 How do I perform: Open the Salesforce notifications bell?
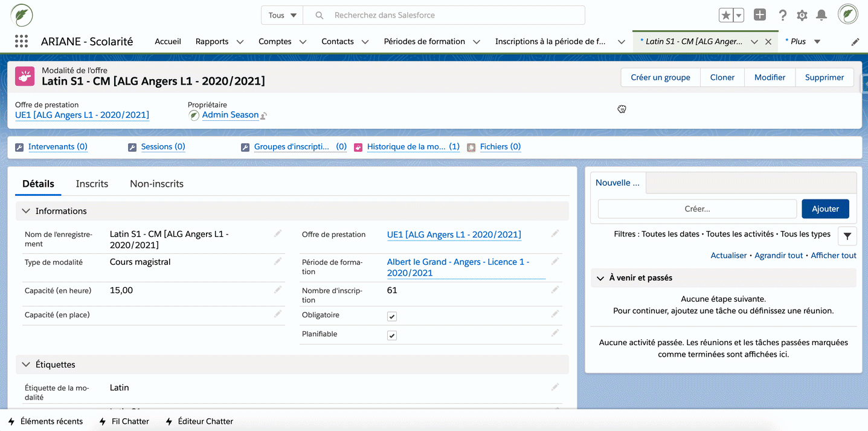point(820,15)
